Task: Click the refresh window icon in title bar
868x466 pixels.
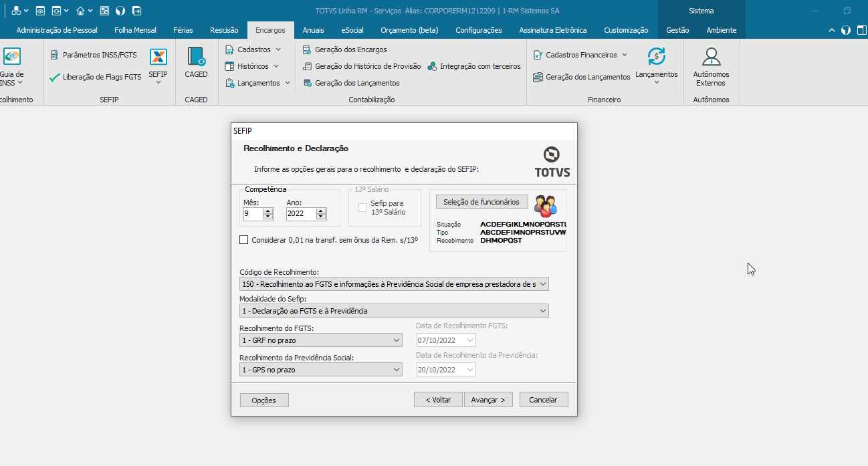Action: 56,11
